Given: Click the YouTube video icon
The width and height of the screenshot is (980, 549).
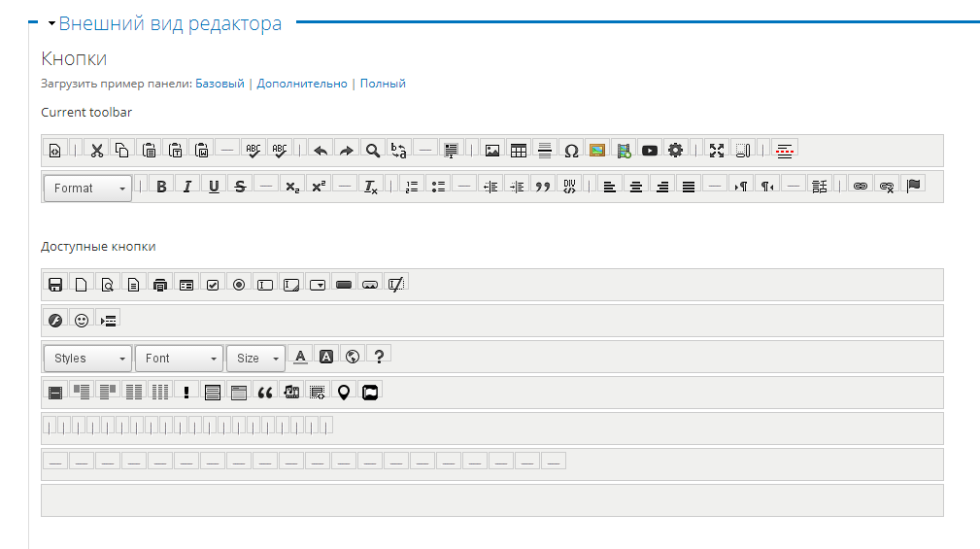Looking at the screenshot, I should [x=650, y=150].
